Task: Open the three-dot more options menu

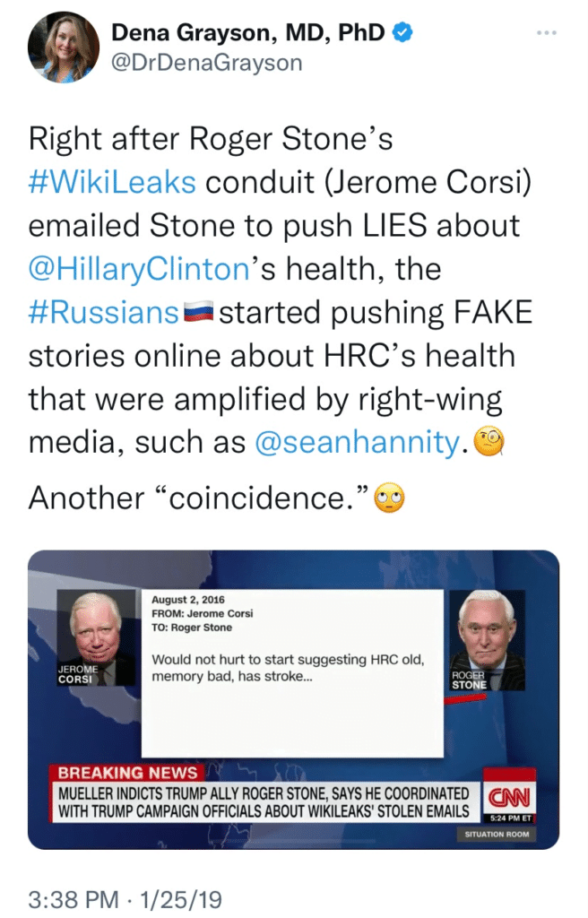Action: [547, 33]
